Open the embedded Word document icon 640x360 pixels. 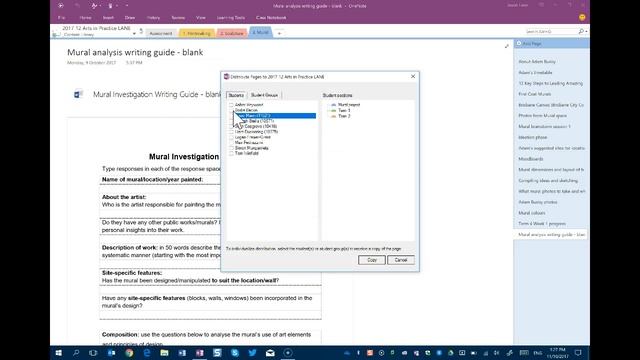pyautogui.click(x=78, y=94)
